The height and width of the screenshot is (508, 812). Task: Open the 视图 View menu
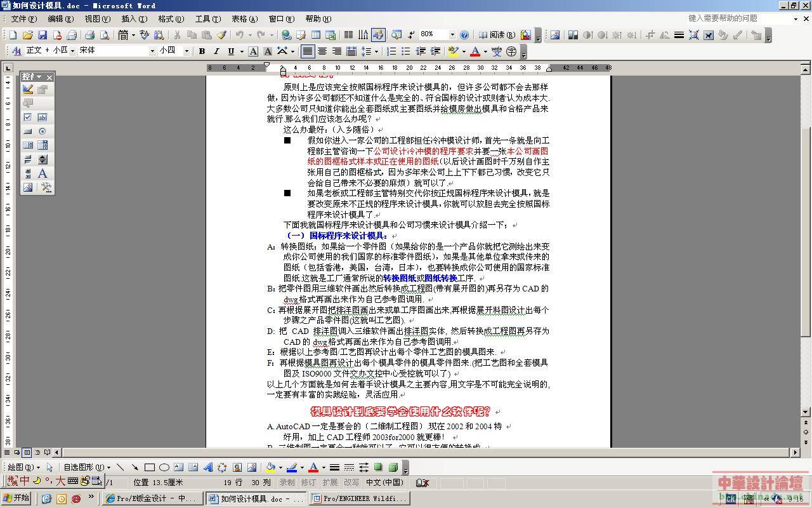tap(97, 18)
